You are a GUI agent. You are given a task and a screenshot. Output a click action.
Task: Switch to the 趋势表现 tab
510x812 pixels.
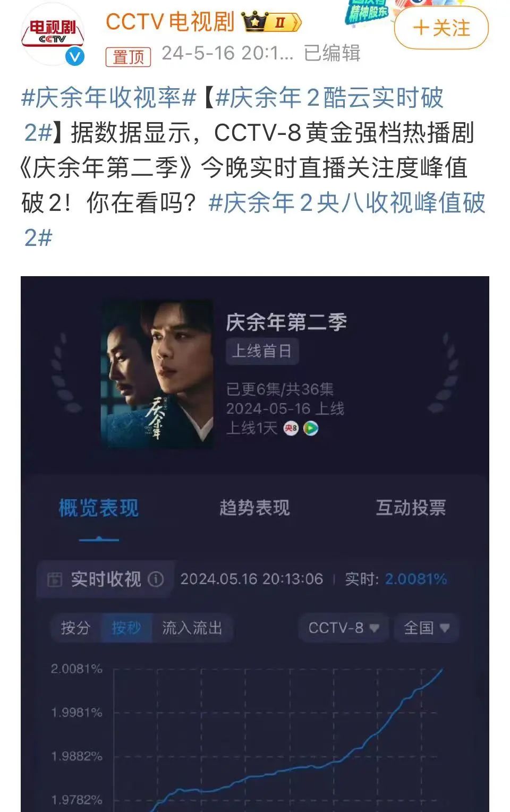254,508
